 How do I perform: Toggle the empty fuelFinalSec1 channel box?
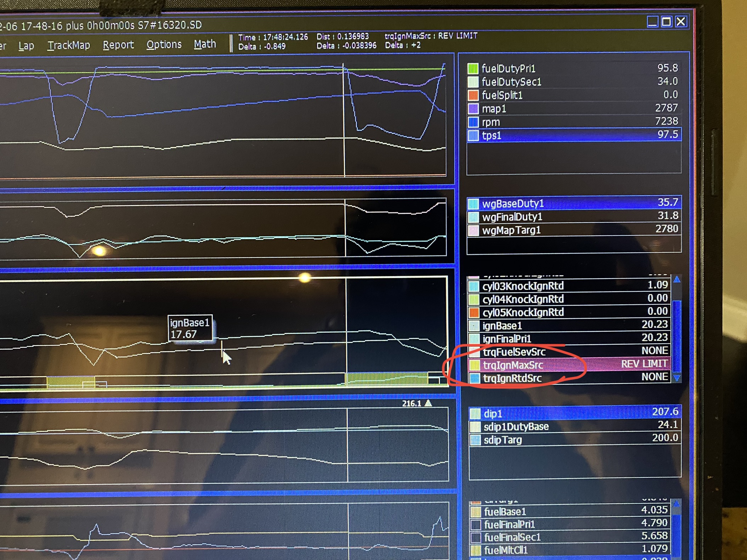(475, 537)
